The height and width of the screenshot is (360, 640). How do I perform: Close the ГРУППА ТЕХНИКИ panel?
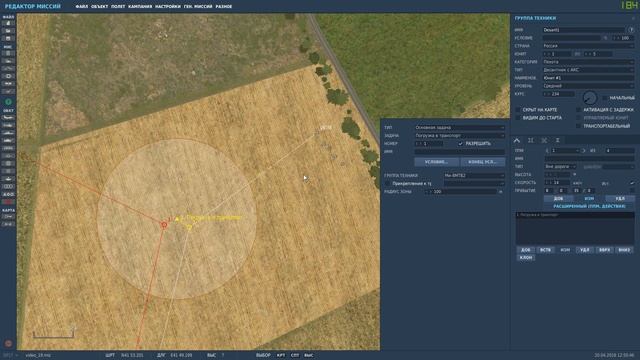pyautogui.click(x=633, y=18)
